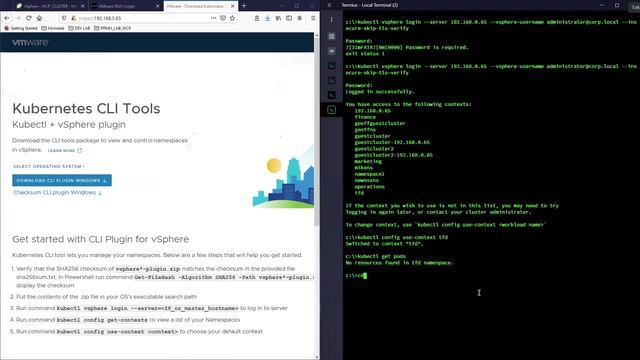Switch to the first Termius terminal session icon
This screenshot has width=640, height=360.
pos(331,66)
